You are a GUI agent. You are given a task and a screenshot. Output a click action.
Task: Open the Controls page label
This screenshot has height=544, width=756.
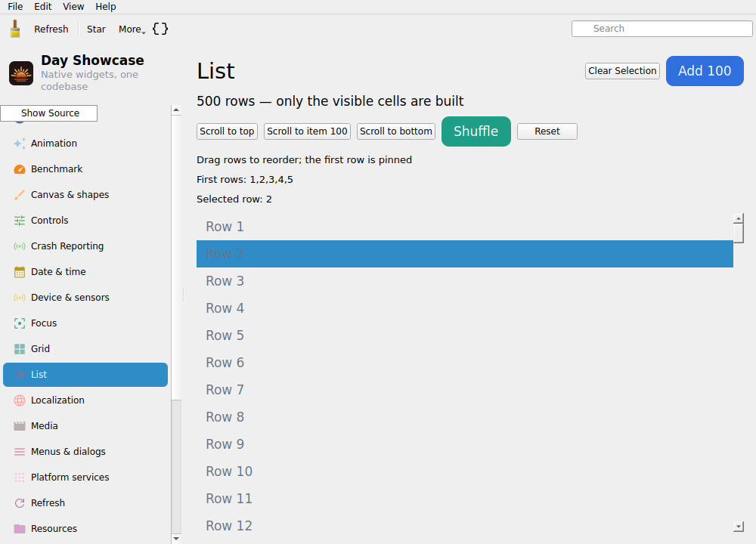click(x=50, y=220)
